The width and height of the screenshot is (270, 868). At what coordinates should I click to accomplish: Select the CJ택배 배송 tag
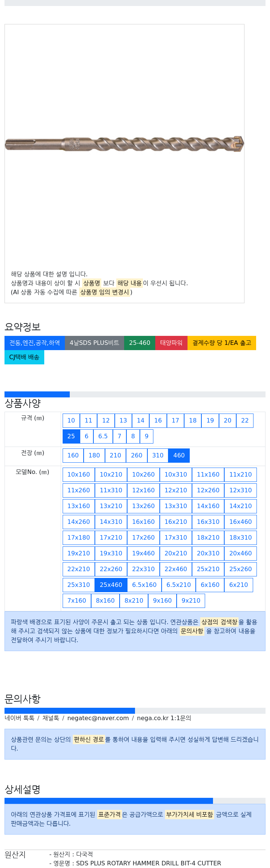pyautogui.click(x=24, y=357)
